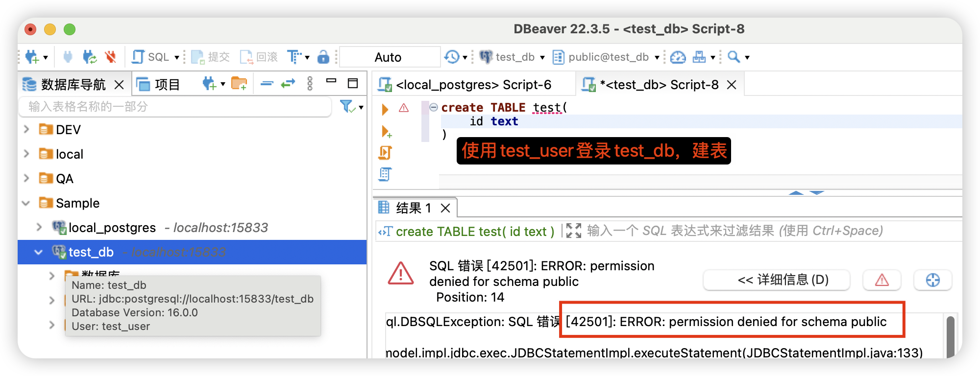The image size is (980, 376).
Task: Click the dashboard gauge icon
Action: [x=678, y=57]
